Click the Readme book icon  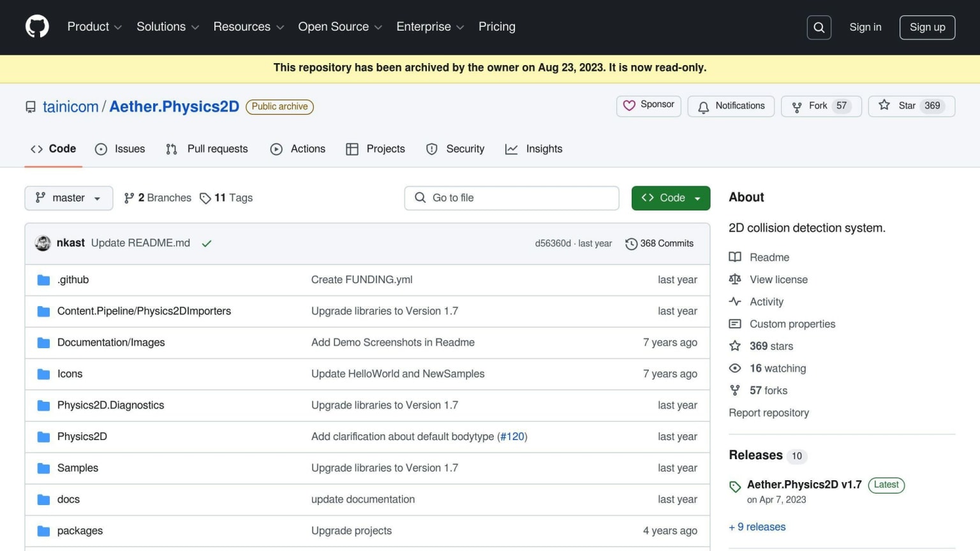point(735,257)
